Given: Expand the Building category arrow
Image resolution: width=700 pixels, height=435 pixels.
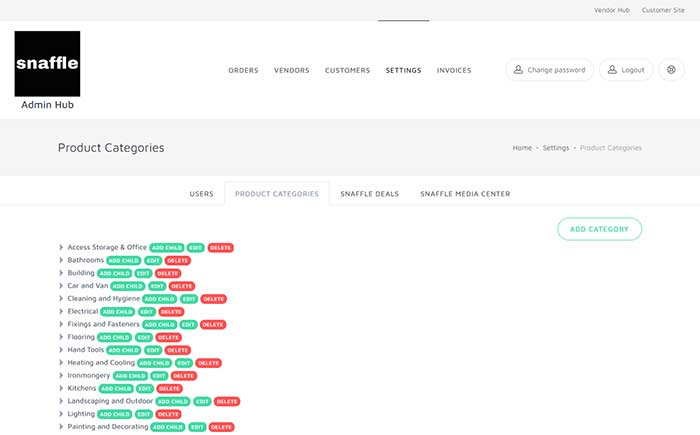Looking at the screenshot, I should click(61, 273).
